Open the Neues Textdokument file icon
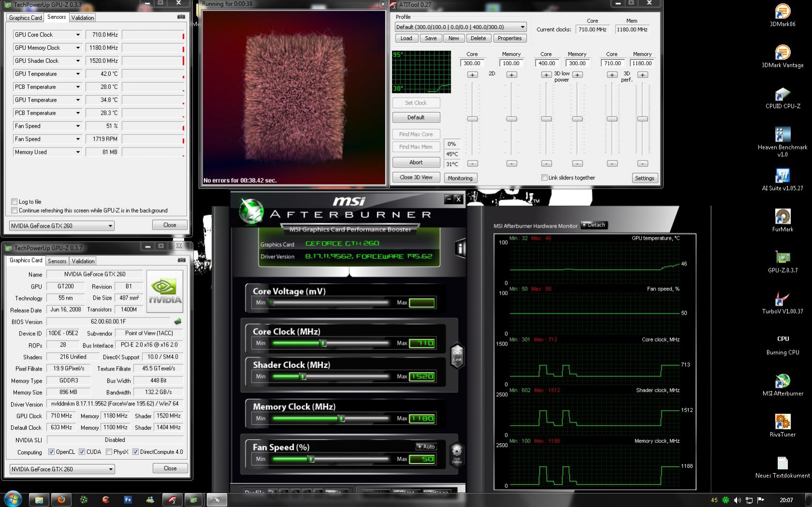 tap(782, 467)
